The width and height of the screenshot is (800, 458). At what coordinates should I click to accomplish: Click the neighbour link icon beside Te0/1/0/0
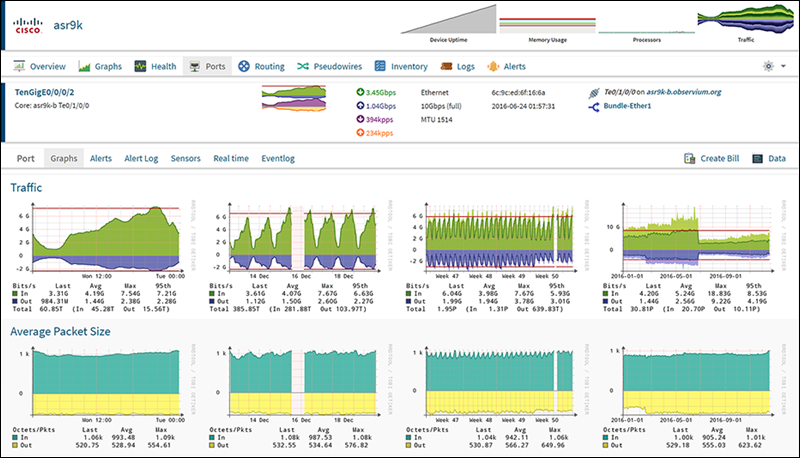593,93
